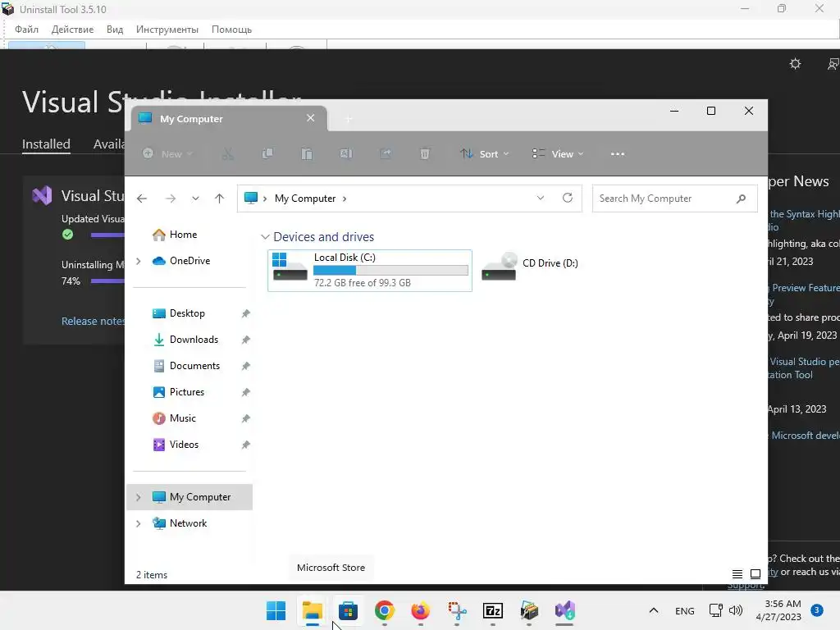Open Snipping Tool from the taskbar

point(457,610)
